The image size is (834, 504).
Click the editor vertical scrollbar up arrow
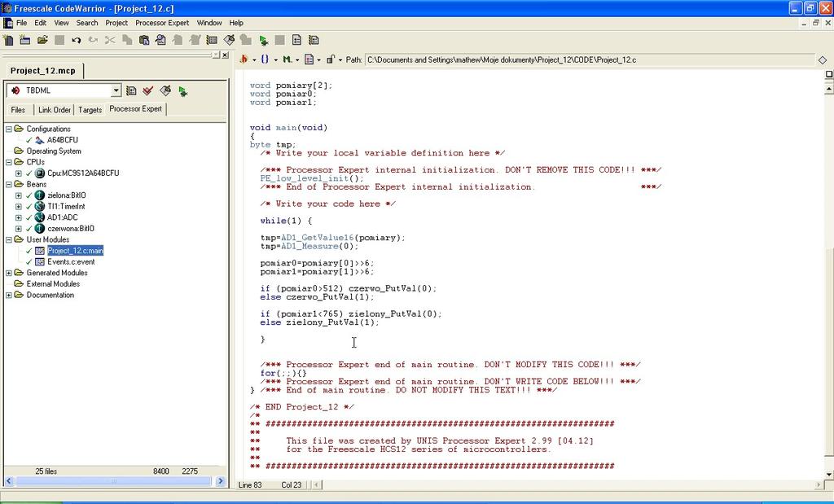pyautogui.click(x=828, y=90)
